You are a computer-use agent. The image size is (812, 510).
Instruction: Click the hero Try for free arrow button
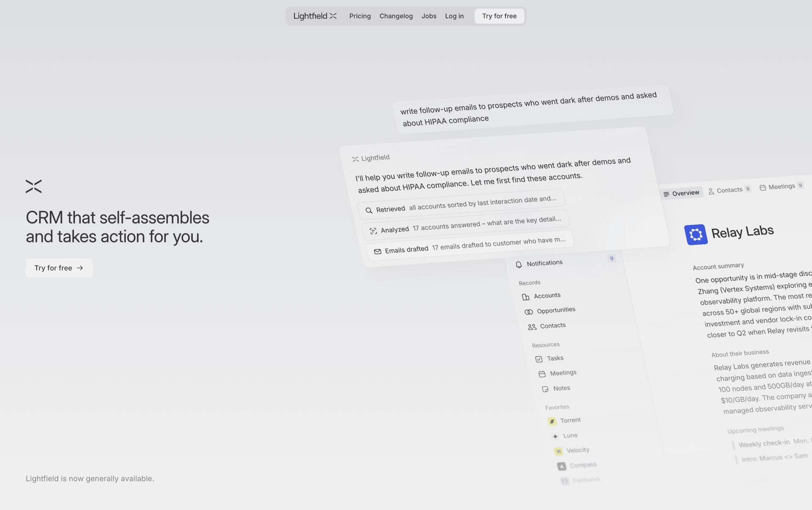(x=59, y=268)
